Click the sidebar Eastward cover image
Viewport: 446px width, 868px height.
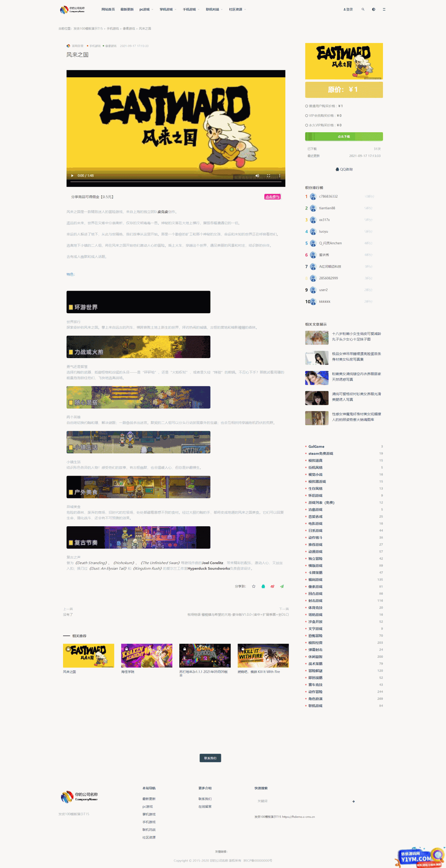click(344, 61)
